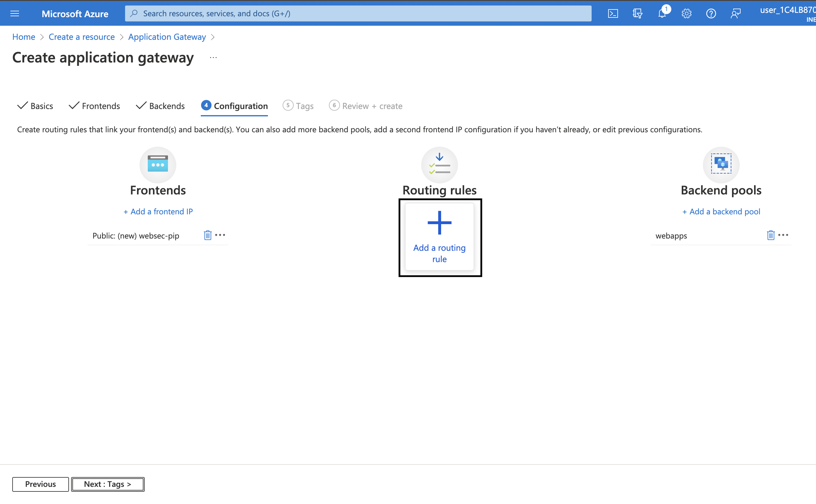This screenshot has width=816, height=504.
Task: Click Add a backend pool link
Action: point(721,211)
